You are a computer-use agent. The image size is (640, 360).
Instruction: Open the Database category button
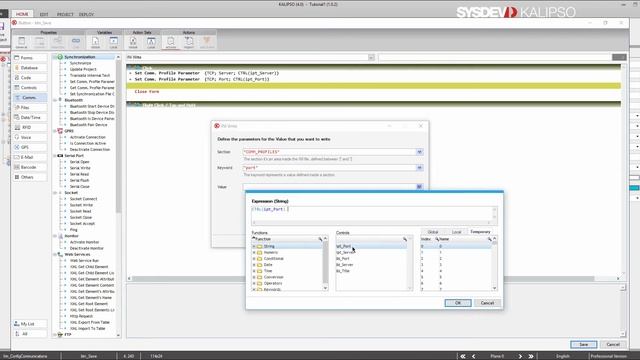click(30, 68)
